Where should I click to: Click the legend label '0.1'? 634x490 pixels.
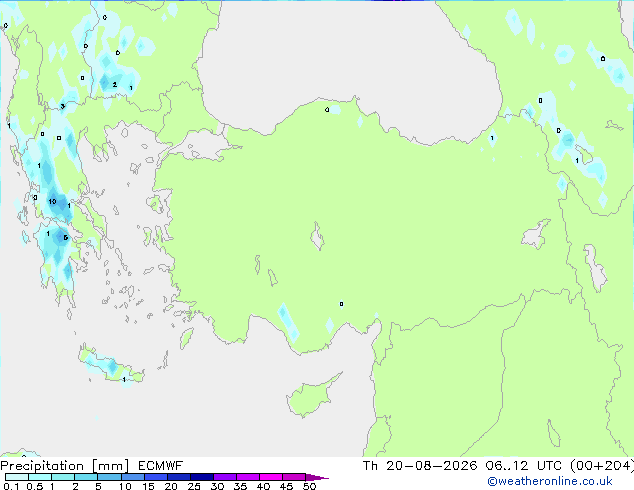(x=11, y=486)
